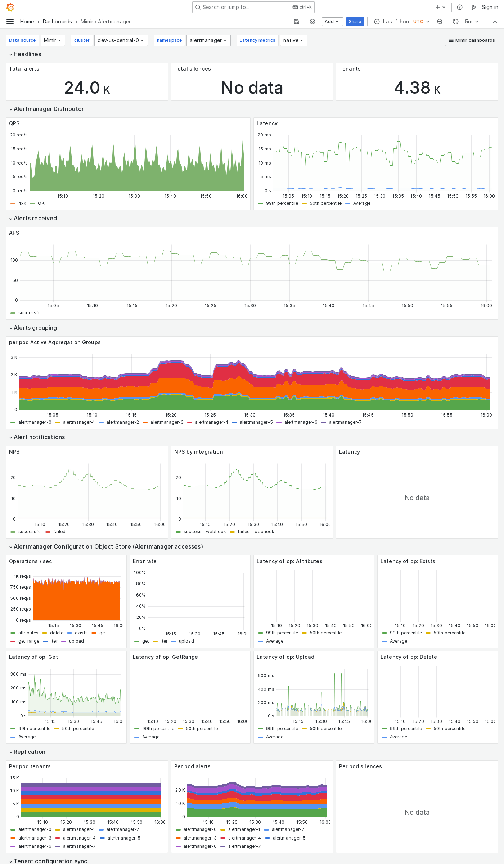Expand the Tenant configuration sync row

48,861
